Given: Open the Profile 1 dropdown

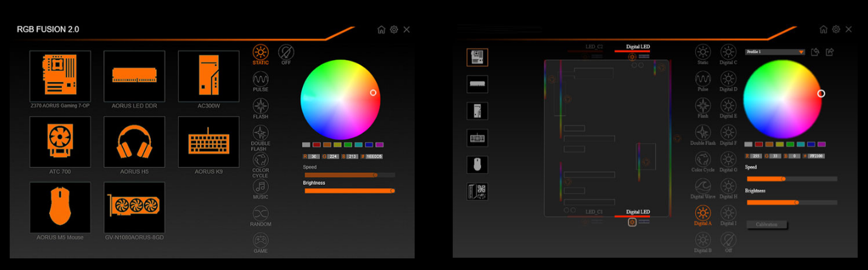Looking at the screenshot, I should pyautogui.click(x=775, y=52).
